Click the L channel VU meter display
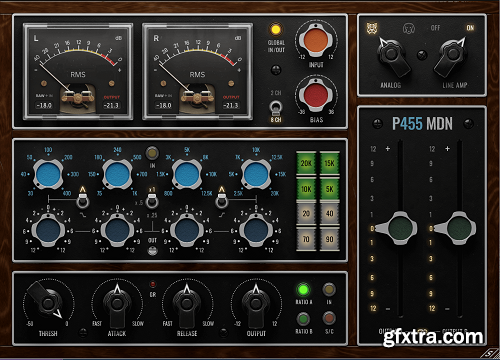Image resolution: width=500 pixels, height=360 pixels. point(78,72)
